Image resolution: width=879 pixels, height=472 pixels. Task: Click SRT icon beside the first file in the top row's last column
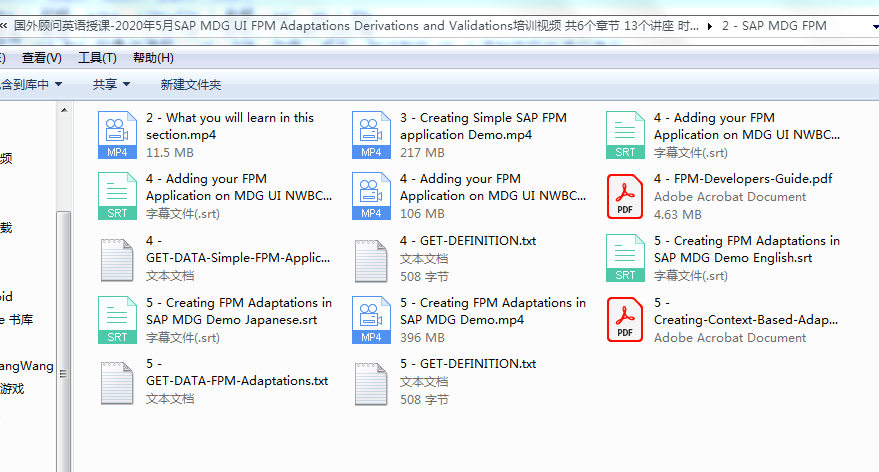(625, 135)
